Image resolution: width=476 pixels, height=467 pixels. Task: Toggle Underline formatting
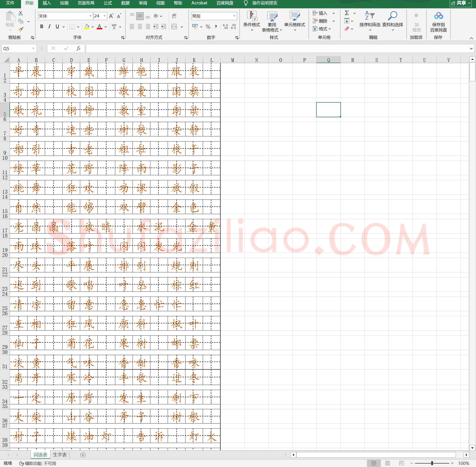click(57, 27)
